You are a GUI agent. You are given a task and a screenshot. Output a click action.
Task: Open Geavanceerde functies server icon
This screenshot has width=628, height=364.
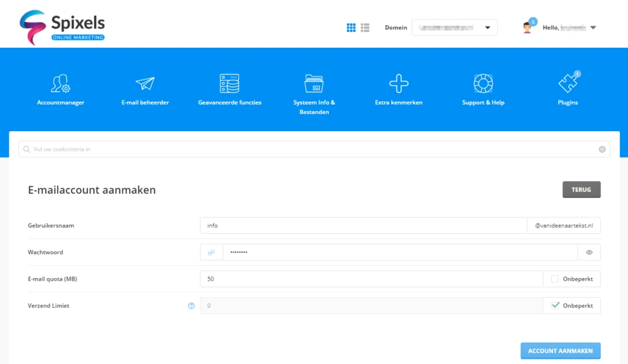point(229,83)
